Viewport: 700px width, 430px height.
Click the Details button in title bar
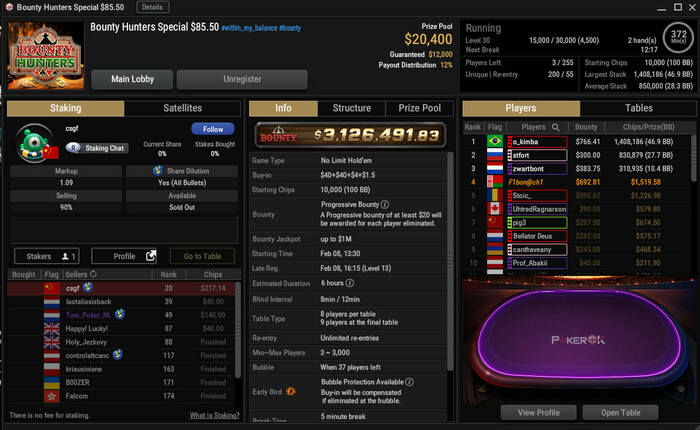point(152,7)
